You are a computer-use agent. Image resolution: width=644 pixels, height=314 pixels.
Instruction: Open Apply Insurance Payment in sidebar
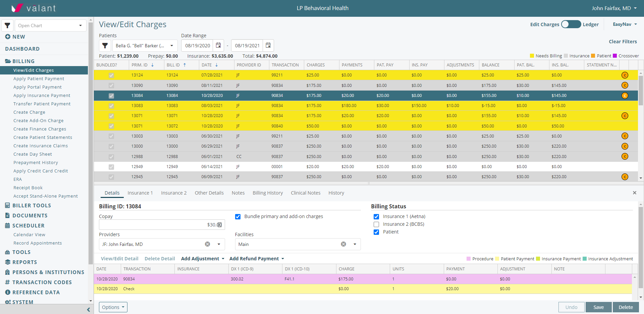click(42, 96)
